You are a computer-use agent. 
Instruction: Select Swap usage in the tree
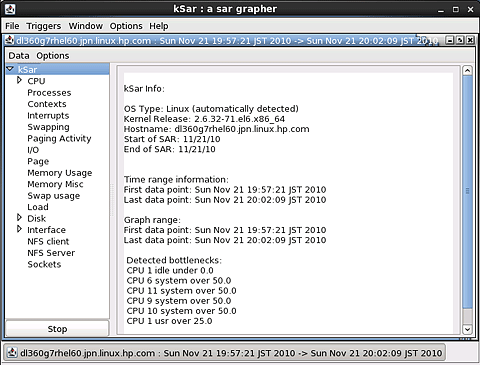click(54, 196)
